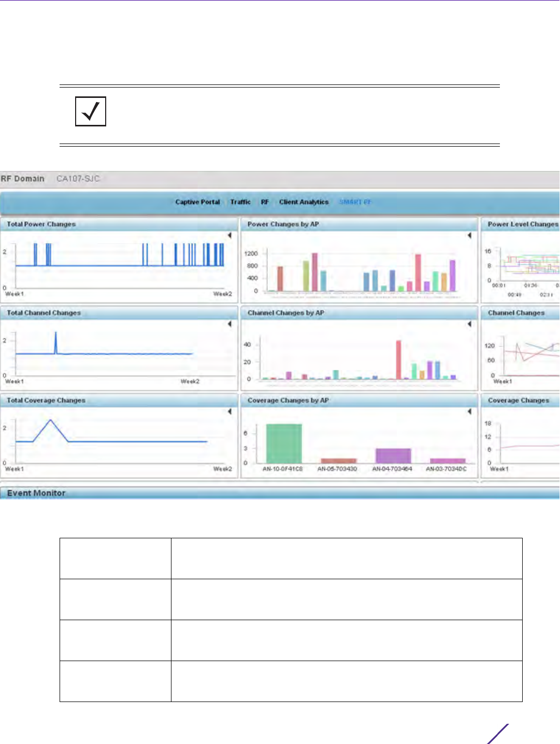The image size is (560, 744).
Task: Click the Total Coverage Changes peak
Action: coord(50,421)
